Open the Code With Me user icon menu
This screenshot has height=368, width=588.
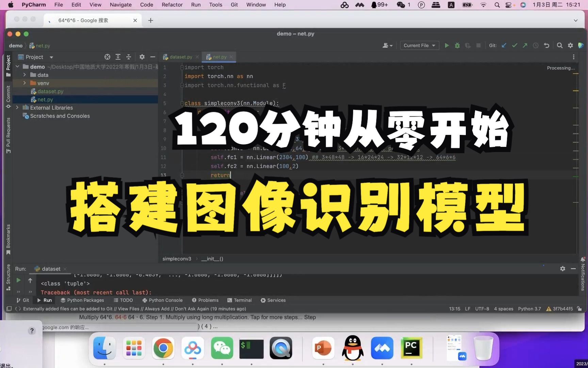click(x=388, y=45)
